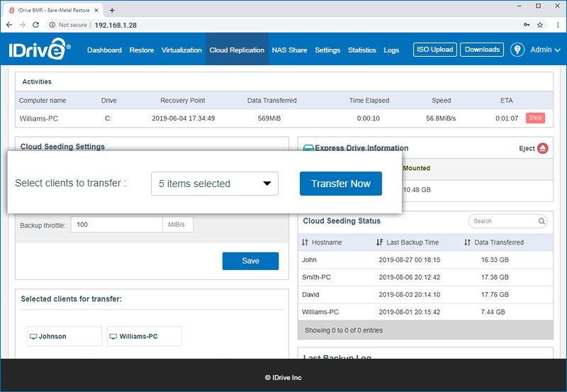Click the Backup throttle input field
The height and width of the screenshot is (392, 567).
(x=116, y=225)
